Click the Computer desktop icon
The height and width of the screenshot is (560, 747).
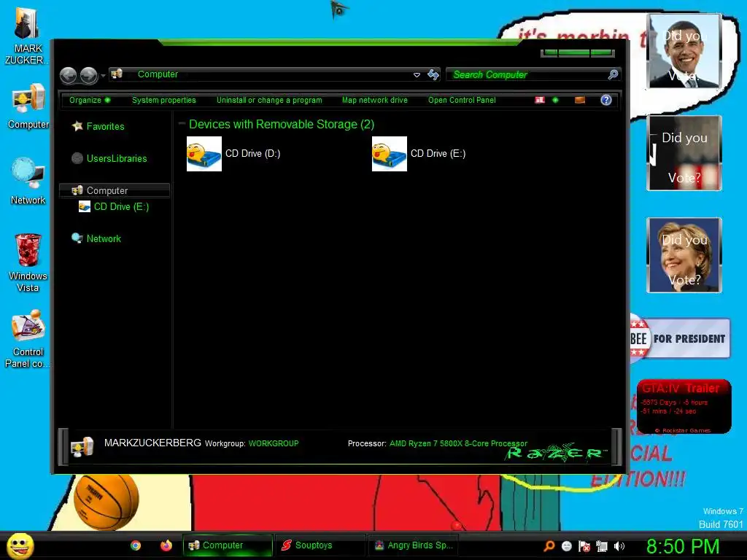(28, 106)
